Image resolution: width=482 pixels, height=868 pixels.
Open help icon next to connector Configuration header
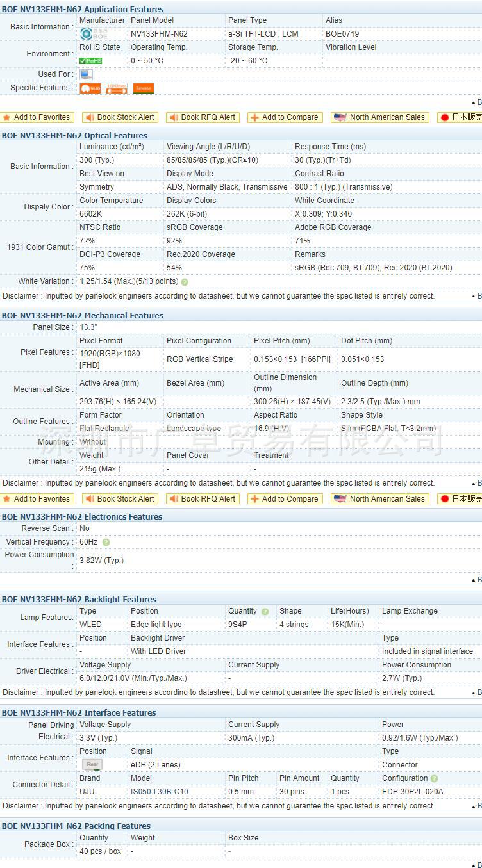pyautogui.click(x=435, y=779)
